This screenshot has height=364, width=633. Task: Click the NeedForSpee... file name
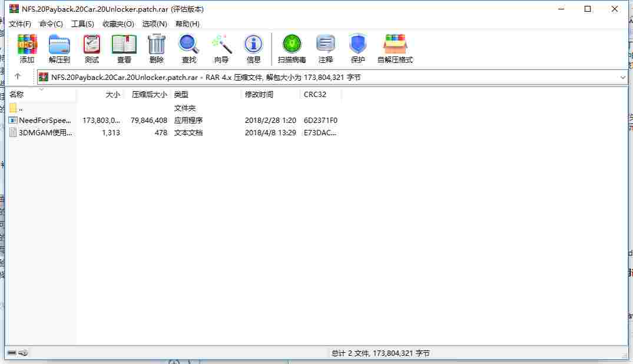(45, 120)
